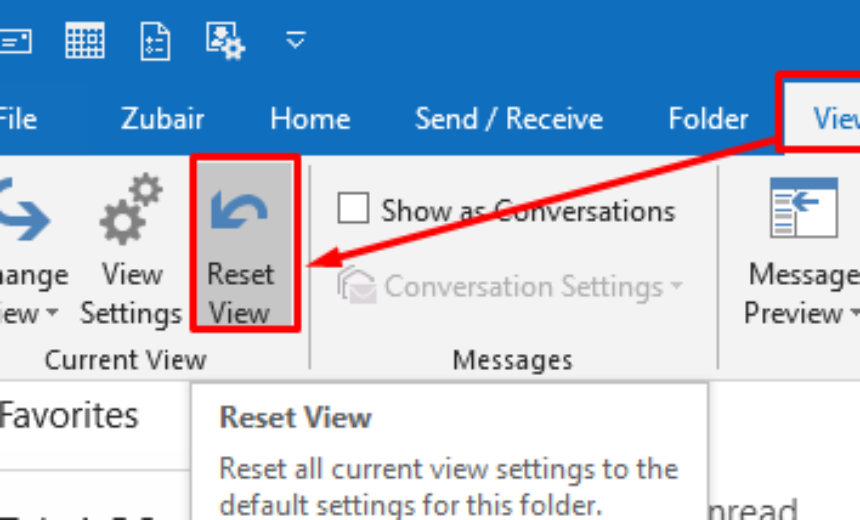
Task: Open the Message Preview dropdown arrow
Action: tap(853, 314)
